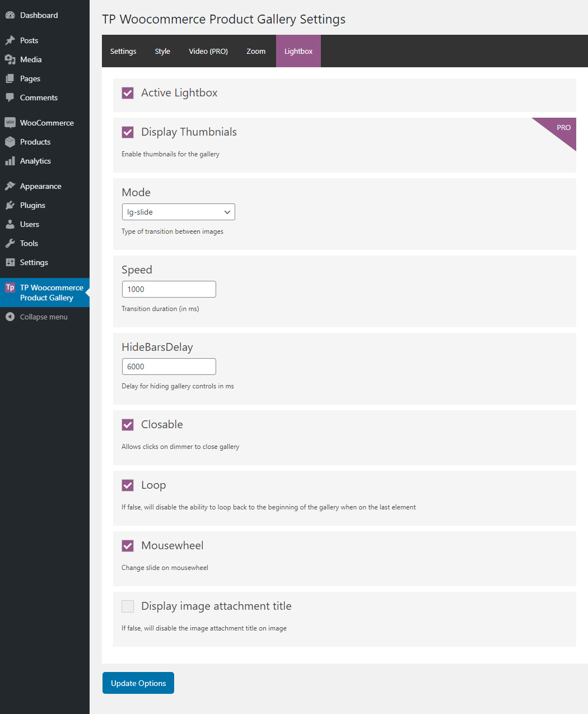Screen dimensions: 588x714
Task: Click the Loop label text
Action: tap(153, 485)
